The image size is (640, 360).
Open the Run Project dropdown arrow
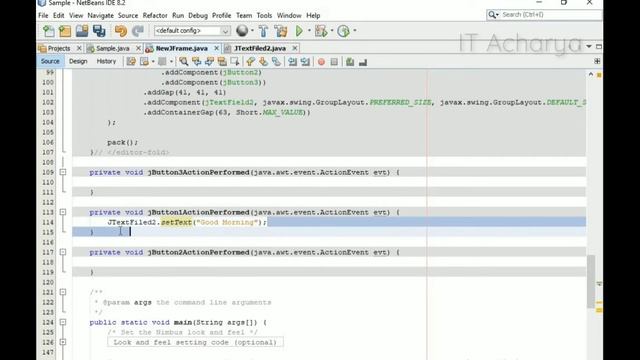[x=309, y=31]
